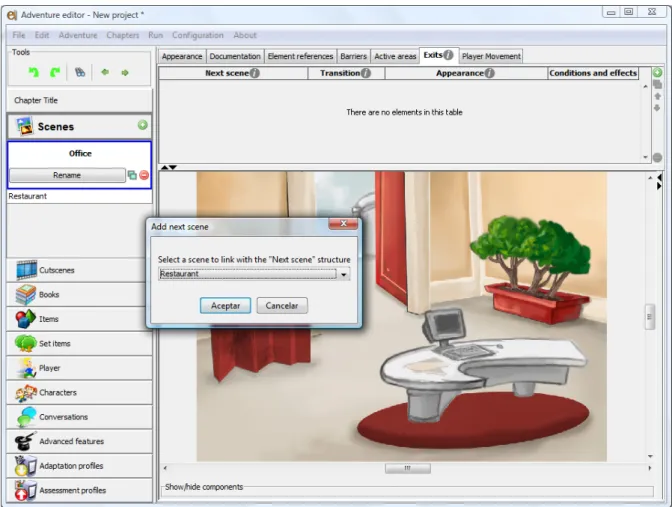Click Next scene info icon
This screenshot has height=507, width=672.
(x=255, y=73)
